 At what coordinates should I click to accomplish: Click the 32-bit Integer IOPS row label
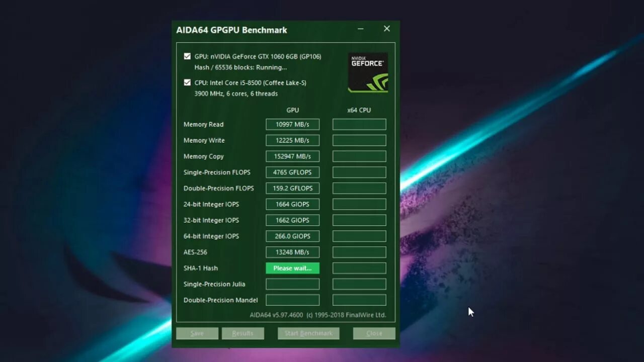(211, 220)
